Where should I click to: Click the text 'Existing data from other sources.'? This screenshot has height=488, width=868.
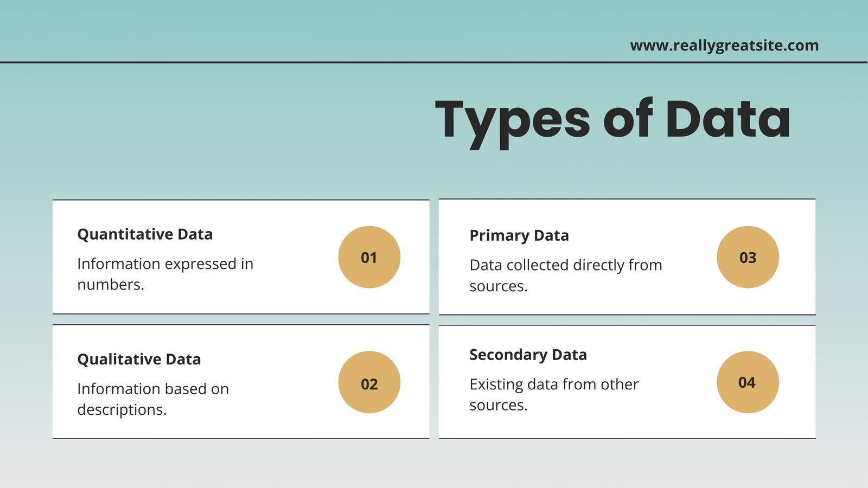554,394
